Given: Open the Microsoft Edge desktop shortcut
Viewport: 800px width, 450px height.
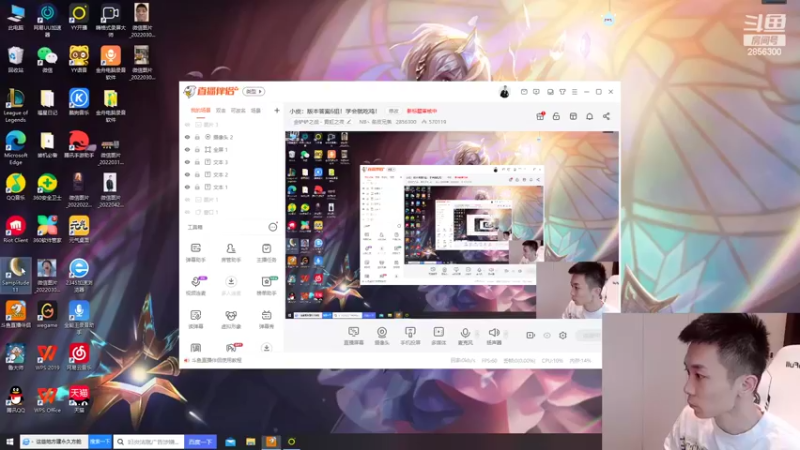Looking at the screenshot, I should point(15,147).
